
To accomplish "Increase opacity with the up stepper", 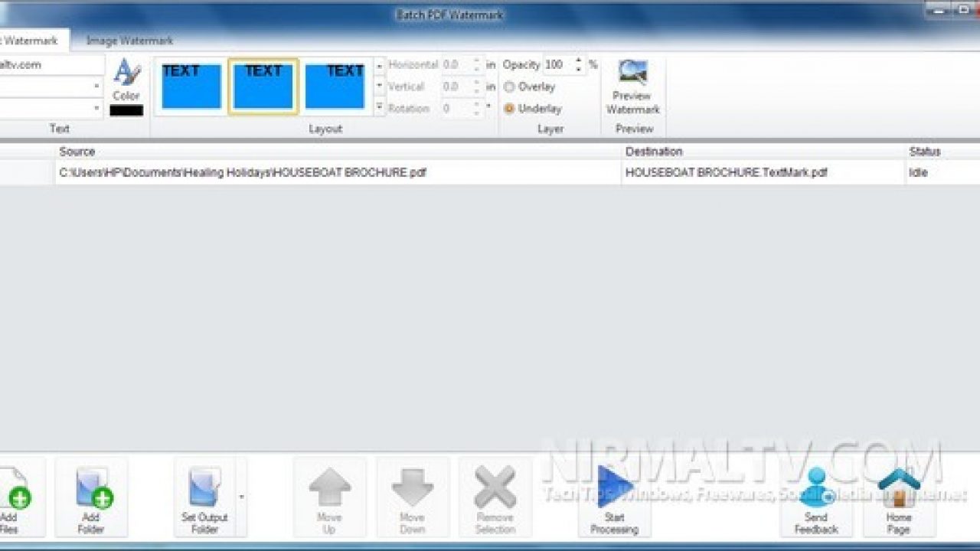I will tap(579, 60).
